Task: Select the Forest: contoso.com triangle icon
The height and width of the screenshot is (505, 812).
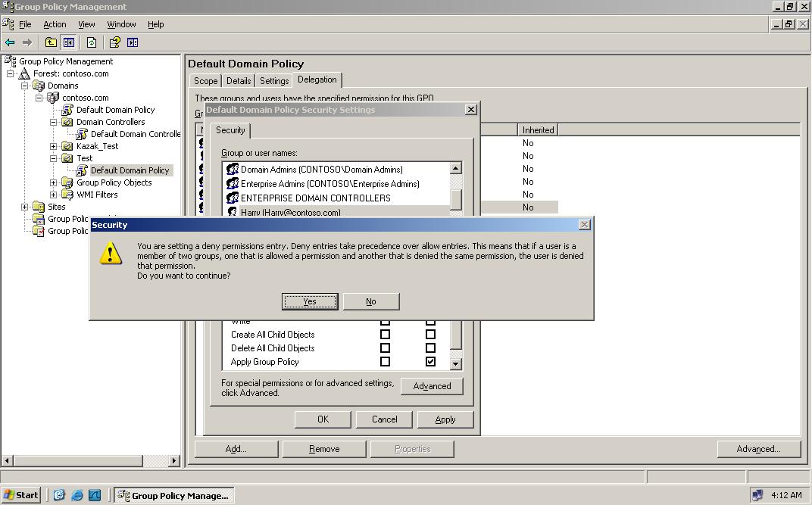Action: [25, 73]
